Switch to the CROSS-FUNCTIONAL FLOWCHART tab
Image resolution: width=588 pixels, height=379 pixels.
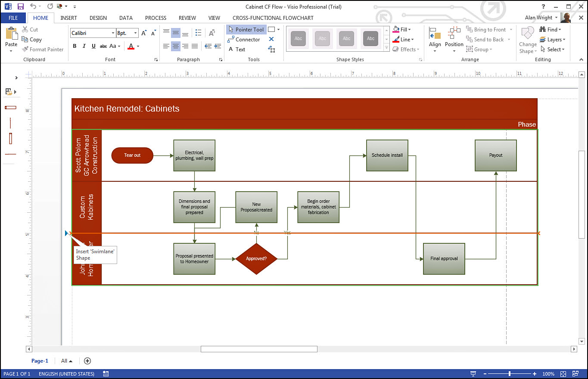pyautogui.click(x=273, y=18)
